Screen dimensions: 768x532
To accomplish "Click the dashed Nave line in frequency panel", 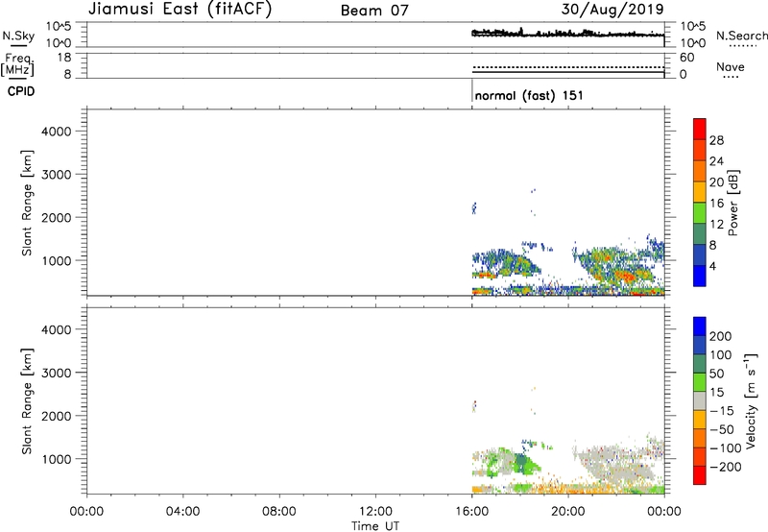I will pyautogui.click(x=568, y=66).
